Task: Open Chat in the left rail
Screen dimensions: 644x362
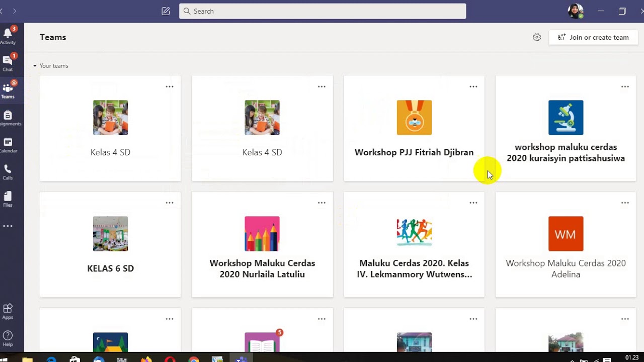Action: (x=8, y=63)
